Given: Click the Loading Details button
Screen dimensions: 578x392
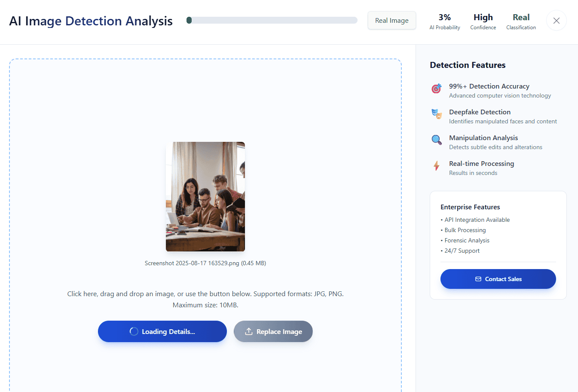Looking at the screenshot, I should point(162,331).
